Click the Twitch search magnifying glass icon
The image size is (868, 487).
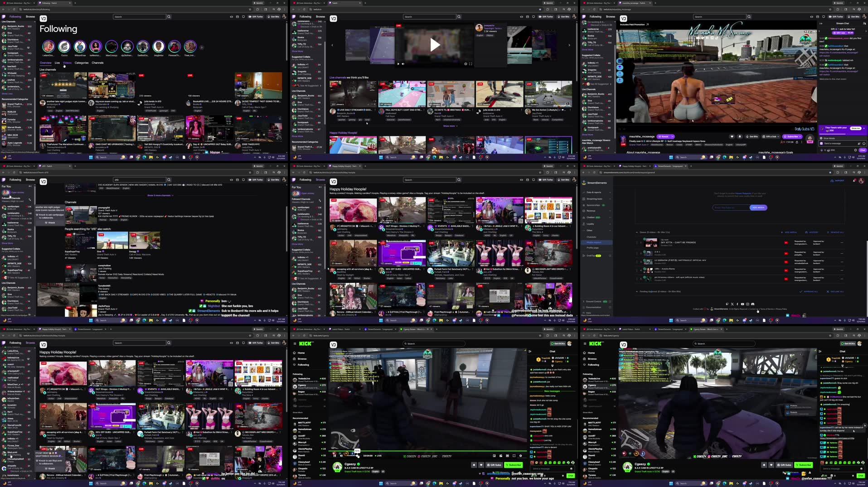[169, 16]
